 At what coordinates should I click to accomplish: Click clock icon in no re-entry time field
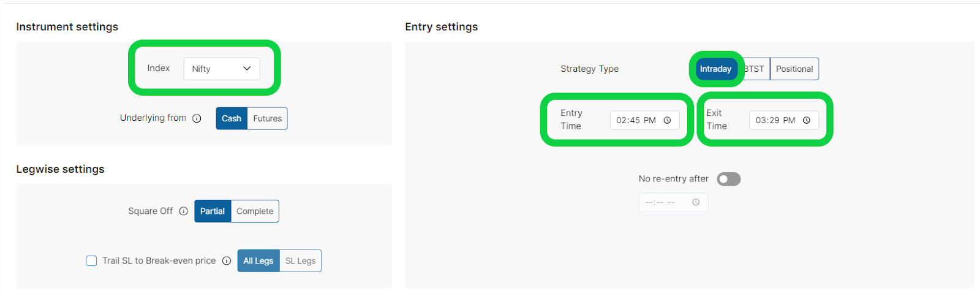696,202
